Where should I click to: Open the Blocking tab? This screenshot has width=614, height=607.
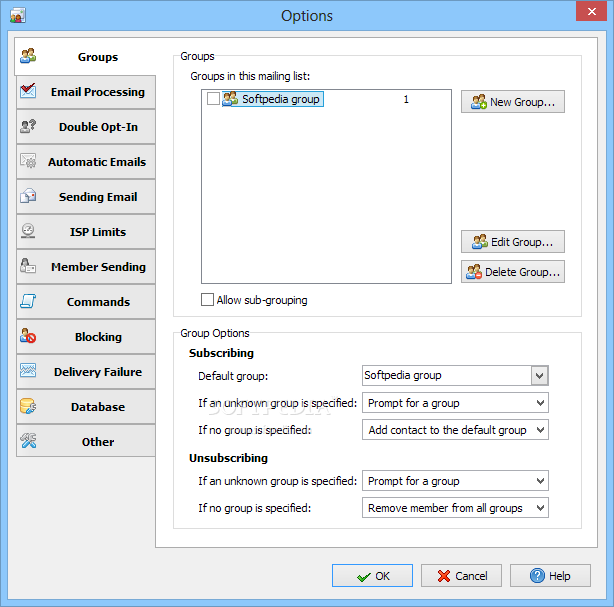point(86,336)
